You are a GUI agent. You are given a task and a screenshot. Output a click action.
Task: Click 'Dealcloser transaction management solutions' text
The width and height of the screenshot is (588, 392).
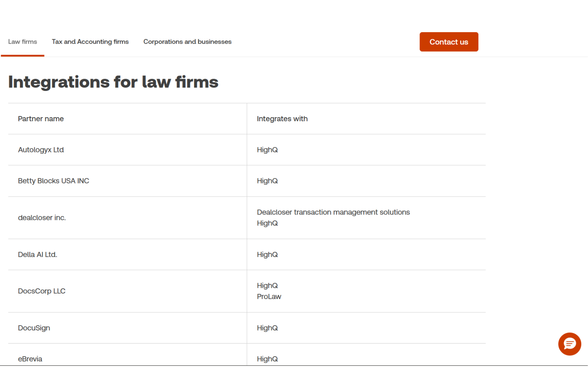(333, 212)
